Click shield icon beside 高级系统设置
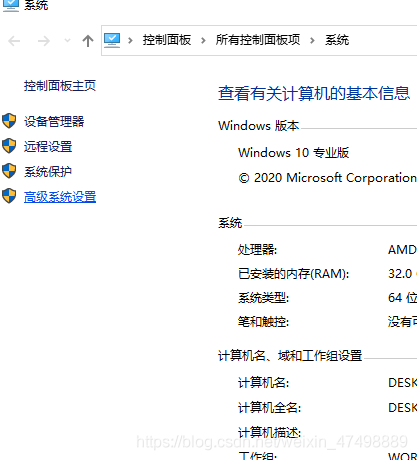417x460 pixels. coord(9,196)
